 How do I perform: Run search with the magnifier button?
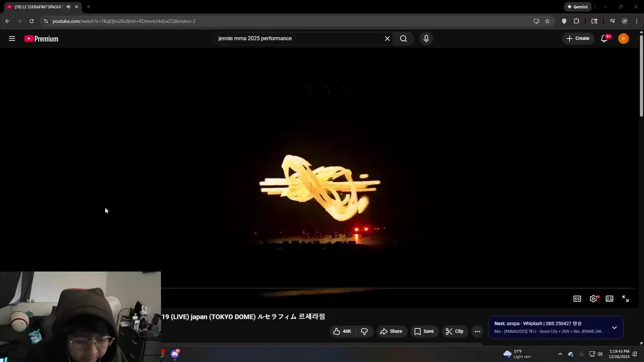404,39
